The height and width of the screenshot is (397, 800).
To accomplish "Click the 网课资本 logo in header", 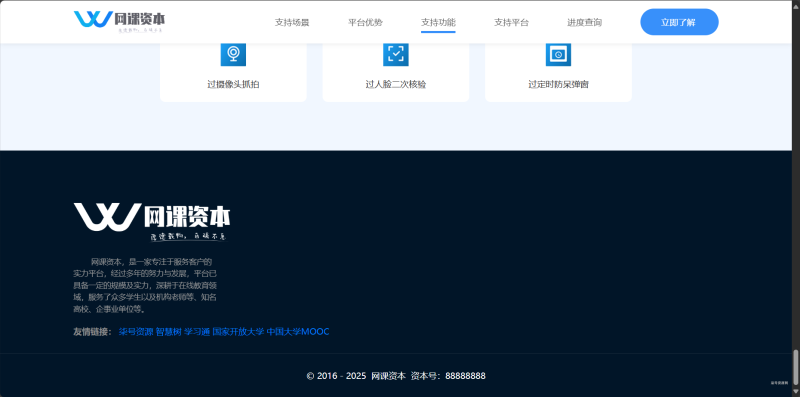I will 119,21.
